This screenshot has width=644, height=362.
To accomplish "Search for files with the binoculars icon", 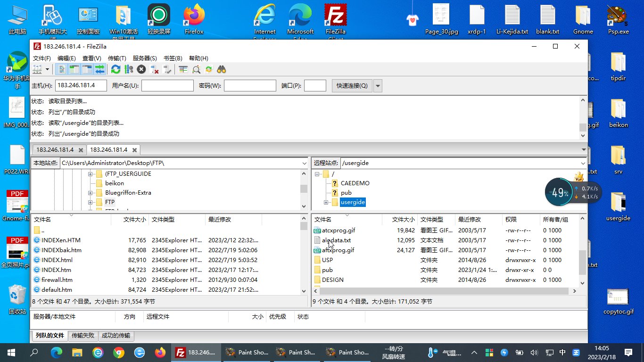I will 221,69.
